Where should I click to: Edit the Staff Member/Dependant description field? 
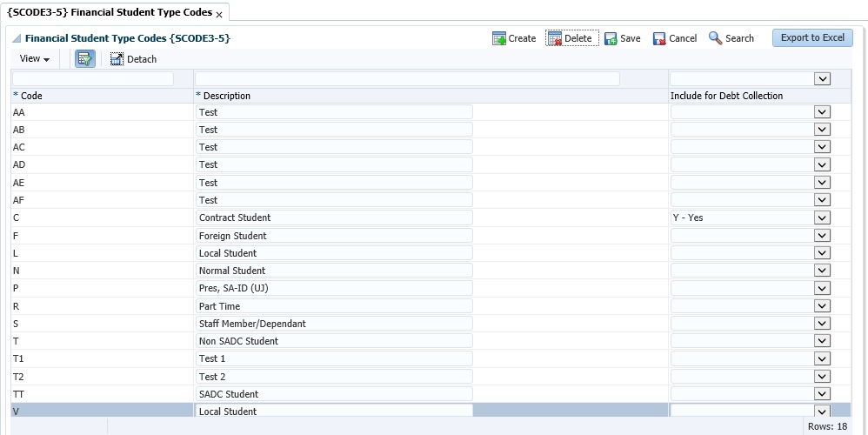(334, 324)
